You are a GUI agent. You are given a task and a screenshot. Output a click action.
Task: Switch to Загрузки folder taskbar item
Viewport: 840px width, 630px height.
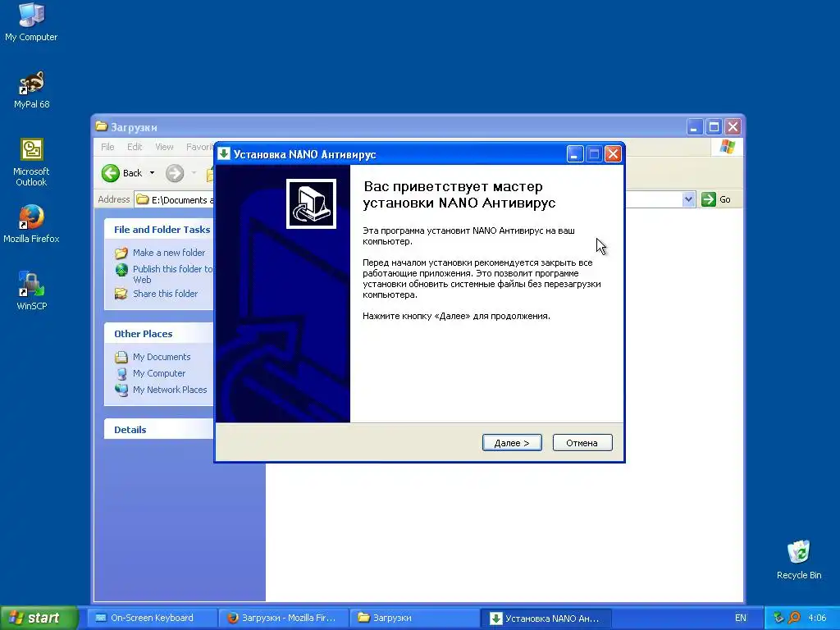(414, 618)
